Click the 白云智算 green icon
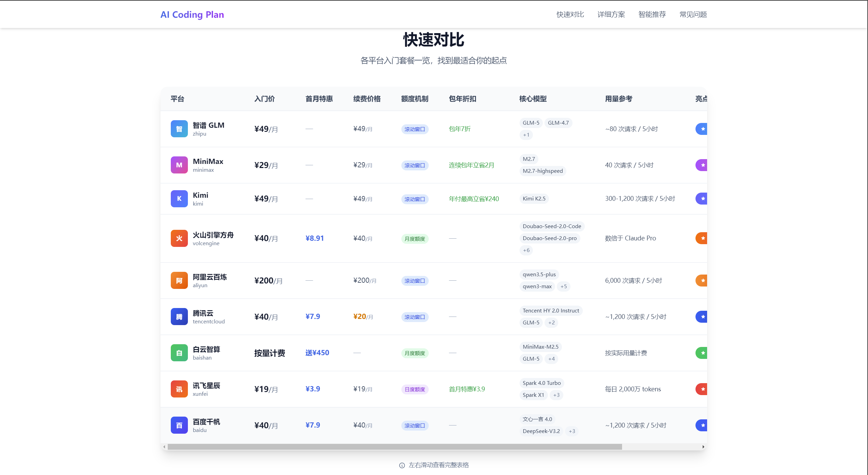Screen dimensions: 868x475 point(179,353)
